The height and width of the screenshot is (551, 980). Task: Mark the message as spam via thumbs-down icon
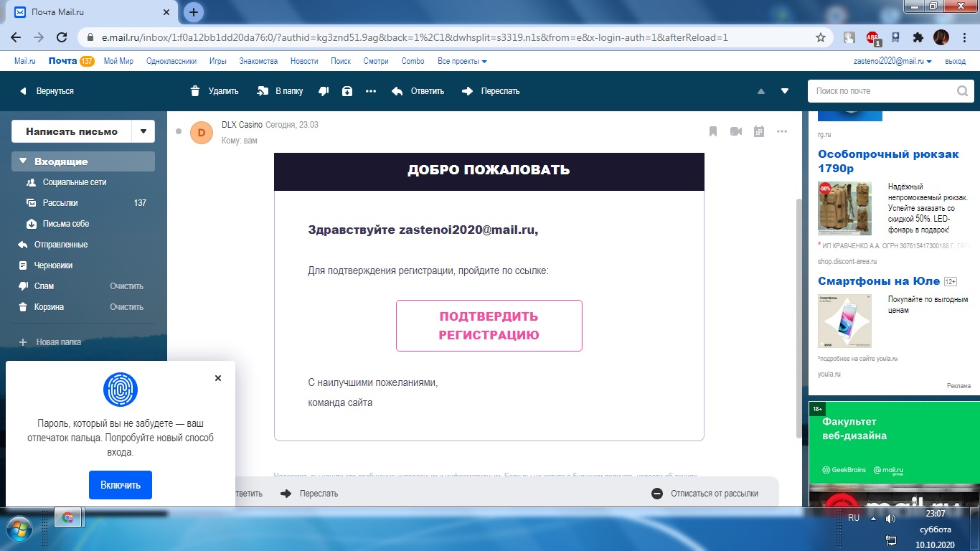tap(324, 91)
